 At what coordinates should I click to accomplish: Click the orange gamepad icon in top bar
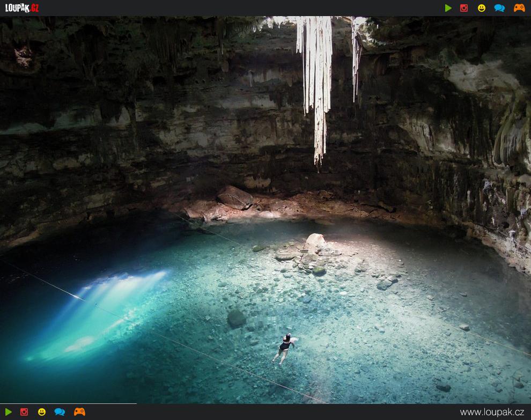click(519, 8)
